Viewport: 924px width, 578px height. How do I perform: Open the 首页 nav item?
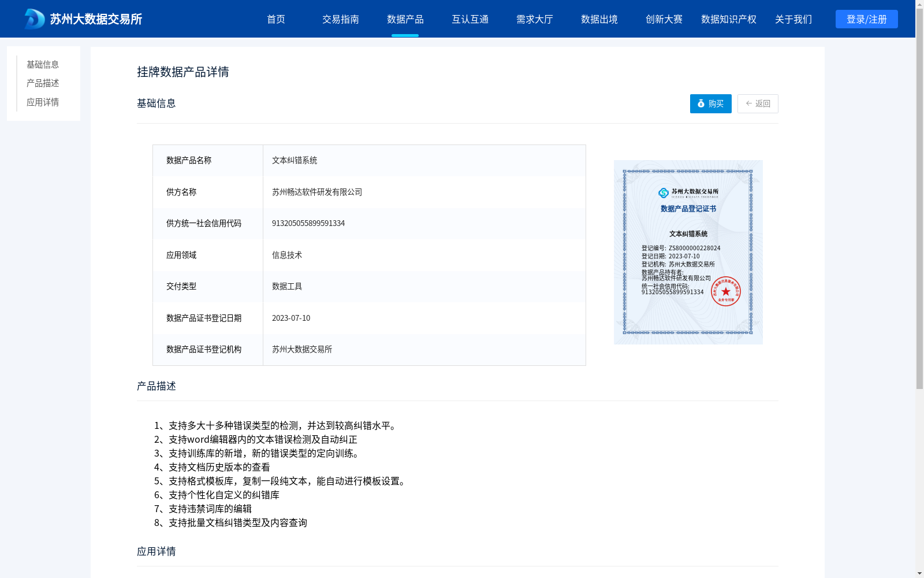[276, 19]
